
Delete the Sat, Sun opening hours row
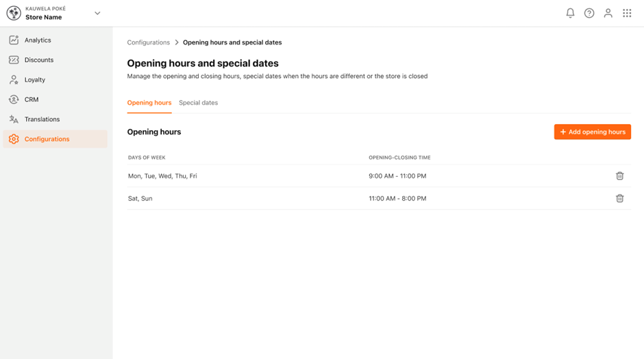(620, 199)
